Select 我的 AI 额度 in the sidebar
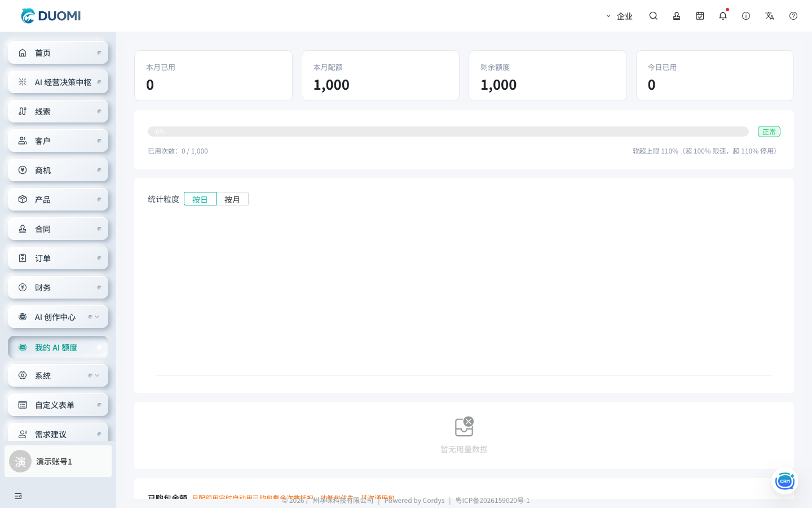812x508 pixels. 58,347
